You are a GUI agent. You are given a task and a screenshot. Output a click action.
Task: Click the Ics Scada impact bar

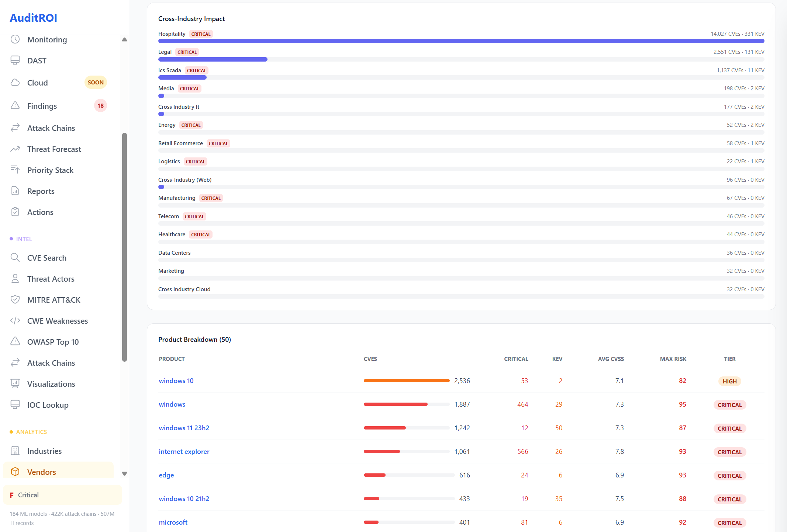tap(461, 77)
